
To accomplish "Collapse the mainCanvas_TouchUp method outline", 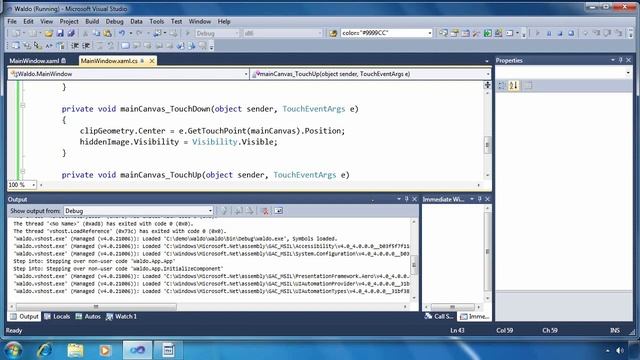I will pos(23,171).
